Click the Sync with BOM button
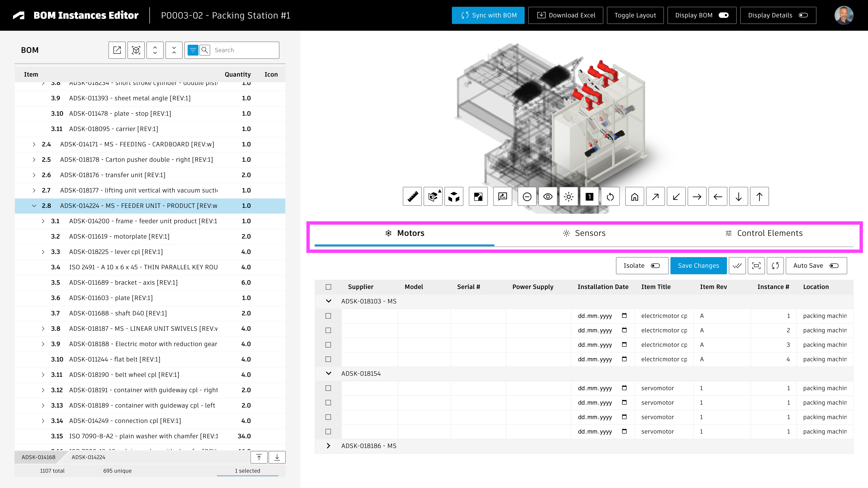This screenshot has height=488, width=868. point(488,15)
